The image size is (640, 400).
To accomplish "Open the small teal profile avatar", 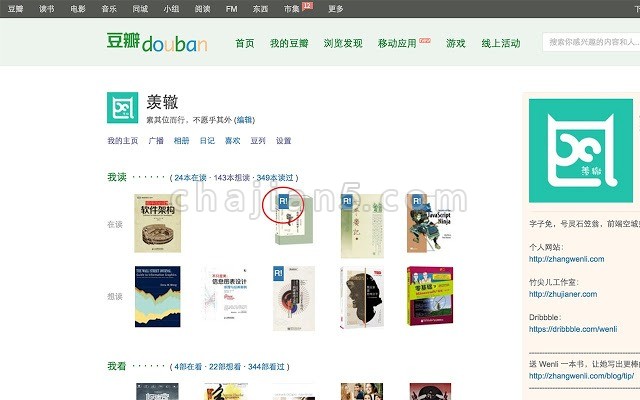I will 122,108.
